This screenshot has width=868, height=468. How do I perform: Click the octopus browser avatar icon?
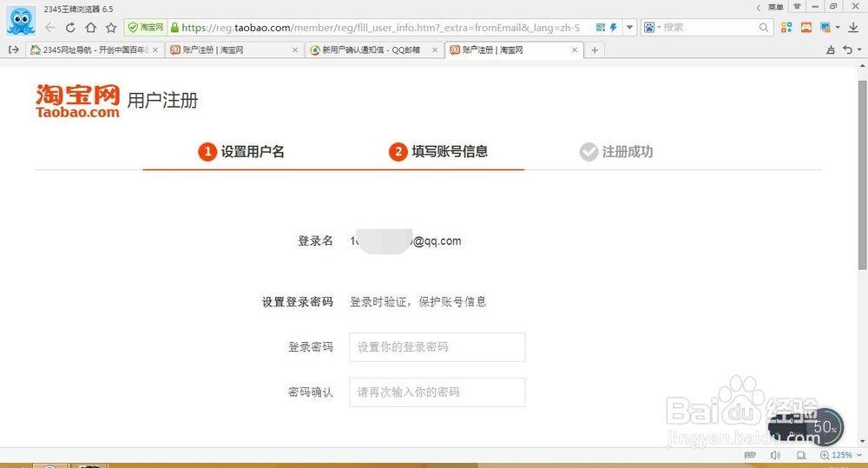click(21, 21)
